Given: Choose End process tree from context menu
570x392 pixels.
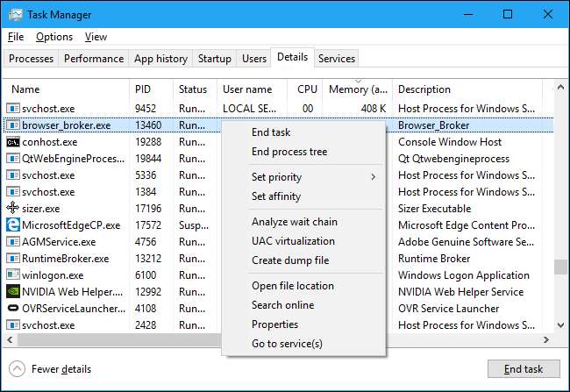Looking at the screenshot, I should 289,152.
